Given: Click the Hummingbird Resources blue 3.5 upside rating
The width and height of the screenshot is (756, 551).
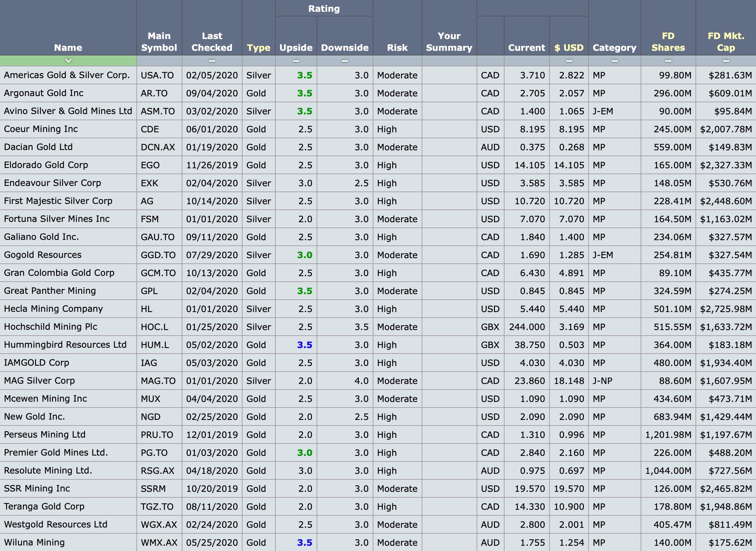Looking at the screenshot, I should pyautogui.click(x=305, y=345).
